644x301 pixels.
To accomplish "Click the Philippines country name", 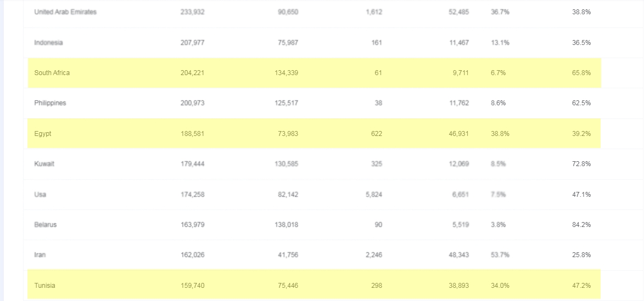I will 50,103.
